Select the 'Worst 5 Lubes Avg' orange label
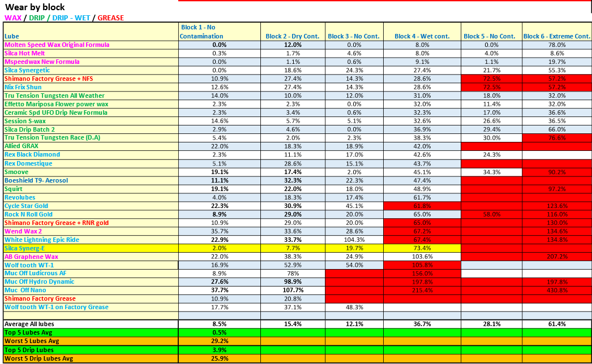 click(33, 341)
